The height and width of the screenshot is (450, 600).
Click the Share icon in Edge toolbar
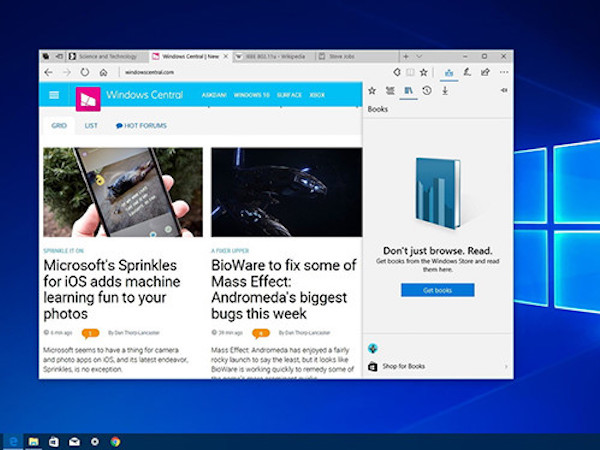click(485, 72)
